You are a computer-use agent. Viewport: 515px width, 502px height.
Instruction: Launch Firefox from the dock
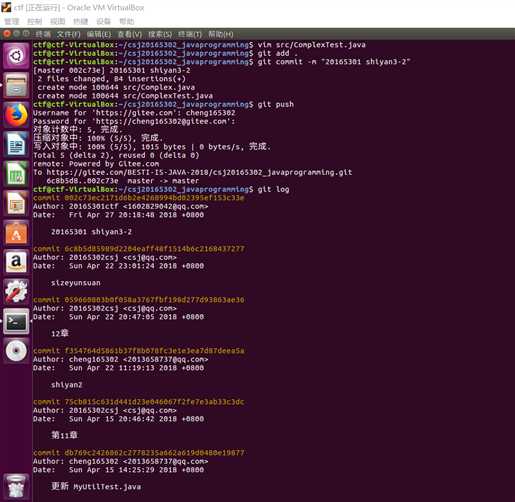pyautogui.click(x=16, y=114)
